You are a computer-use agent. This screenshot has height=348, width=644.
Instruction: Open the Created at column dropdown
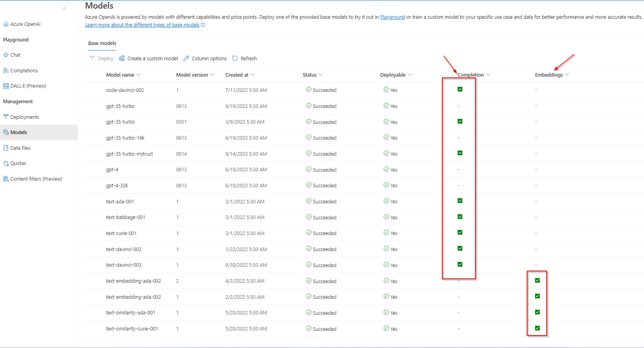point(253,75)
